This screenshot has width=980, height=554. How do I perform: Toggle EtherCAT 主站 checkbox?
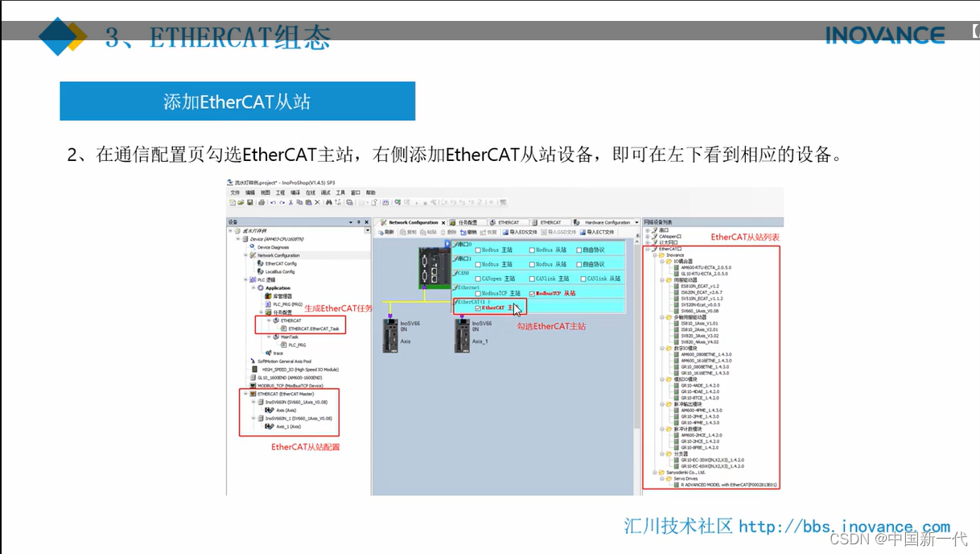click(478, 308)
